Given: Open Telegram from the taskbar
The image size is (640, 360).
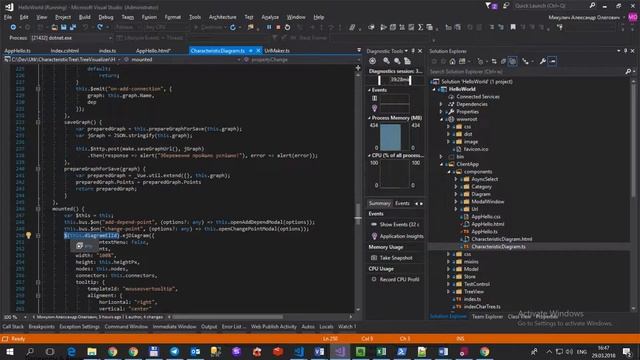Looking at the screenshot, I should (x=174, y=351).
